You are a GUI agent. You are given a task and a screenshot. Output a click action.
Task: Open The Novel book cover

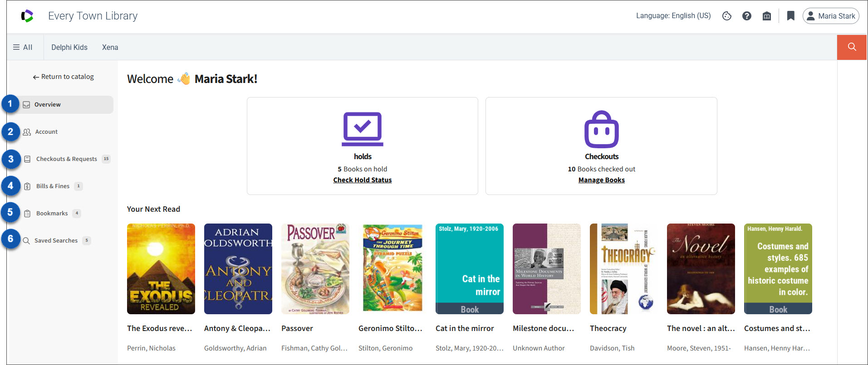click(x=701, y=269)
